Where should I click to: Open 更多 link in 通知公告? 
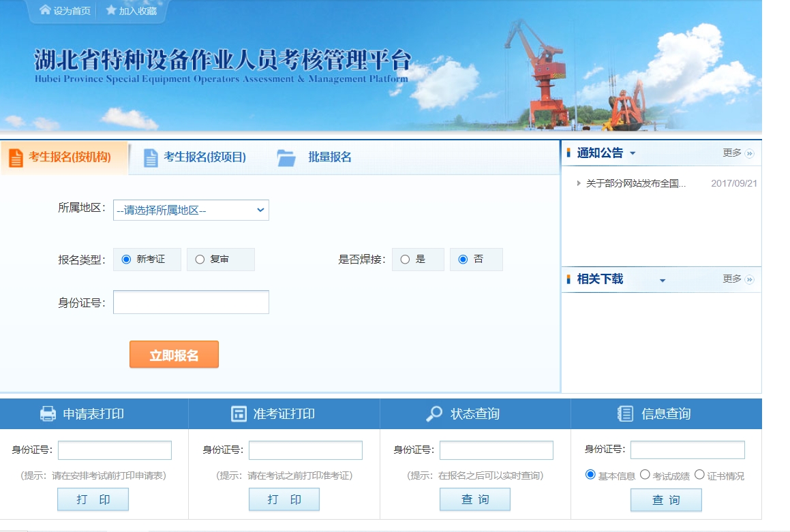[731, 153]
